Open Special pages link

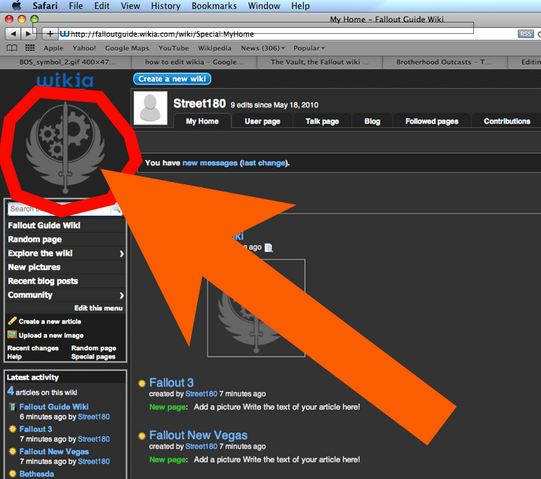click(x=93, y=356)
